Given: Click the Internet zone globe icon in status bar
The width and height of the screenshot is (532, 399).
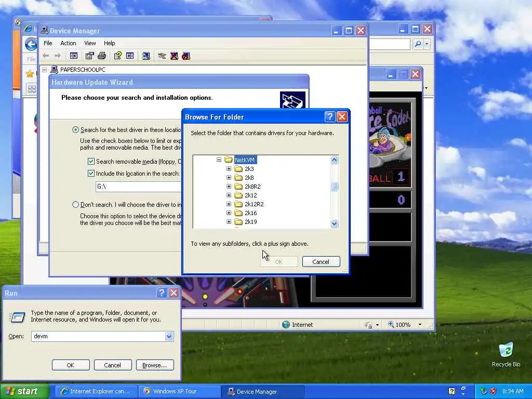Looking at the screenshot, I should pos(286,325).
